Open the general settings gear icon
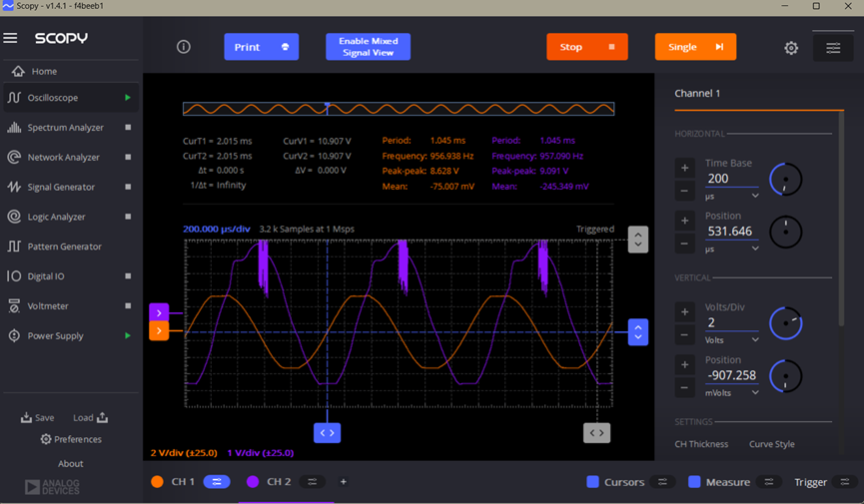Viewport: 864px width, 504px height. pos(791,48)
